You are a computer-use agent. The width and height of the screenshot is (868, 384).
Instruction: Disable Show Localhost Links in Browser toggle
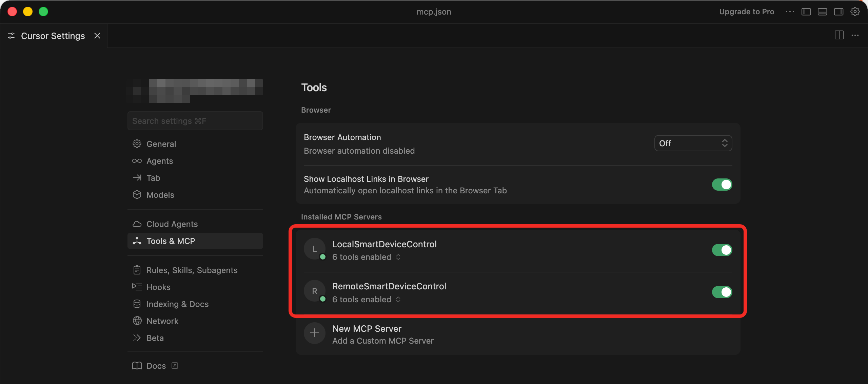[x=722, y=185]
